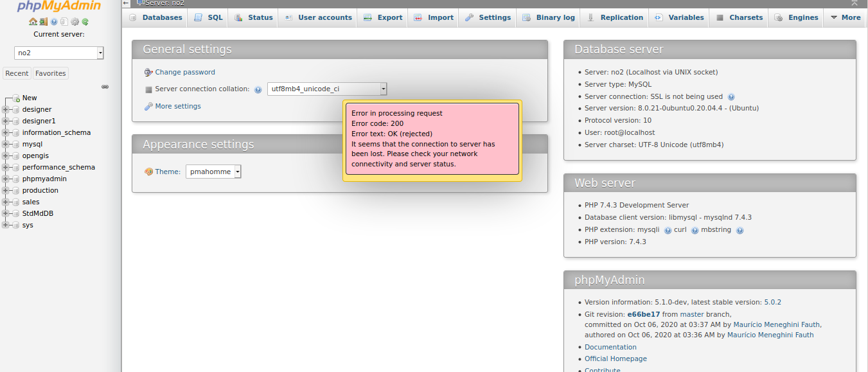The width and height of the screenshot is (868, 372).
Task: Click the sales database icon
Action: (16, 202)
